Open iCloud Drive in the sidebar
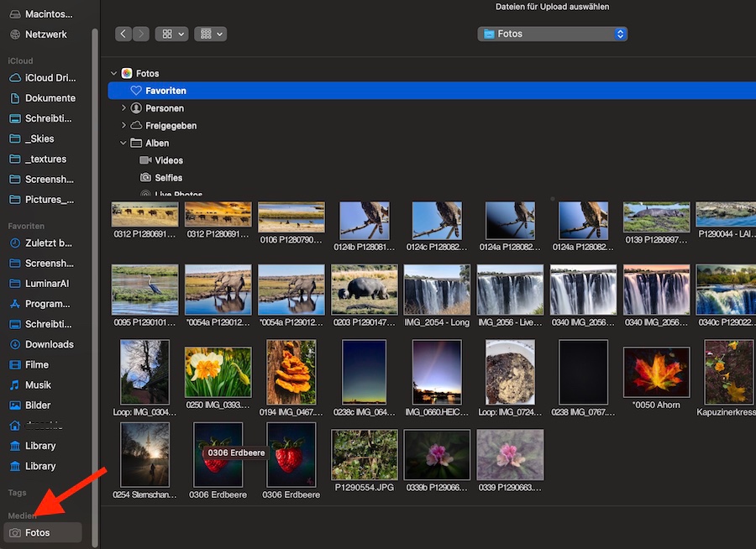This screenshot has width=756, height=549. point(50,78)
